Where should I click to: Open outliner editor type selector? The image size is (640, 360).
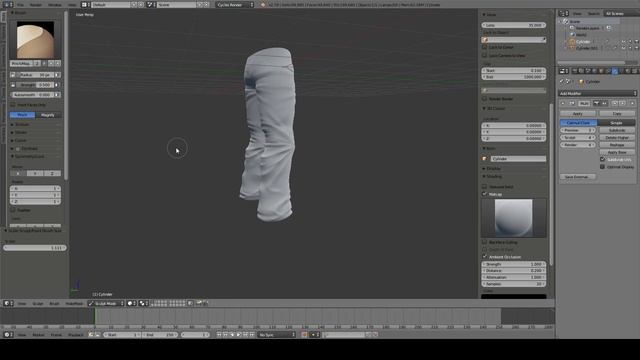[564, 13]
